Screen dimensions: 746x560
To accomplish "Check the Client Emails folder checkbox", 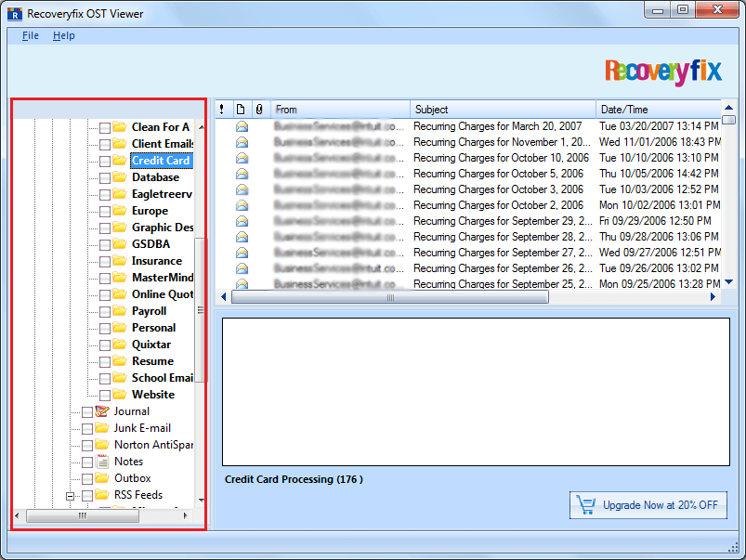I will pyautogui.click(x=105, y=144).
